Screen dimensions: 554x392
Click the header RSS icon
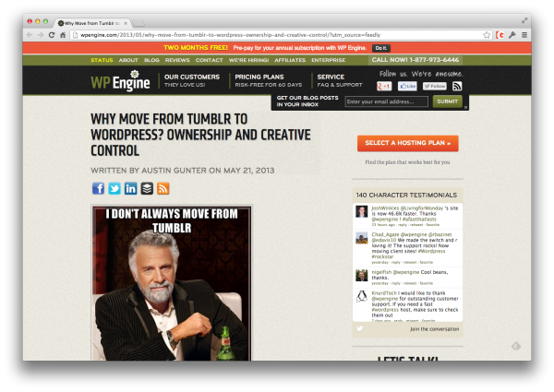457,86
